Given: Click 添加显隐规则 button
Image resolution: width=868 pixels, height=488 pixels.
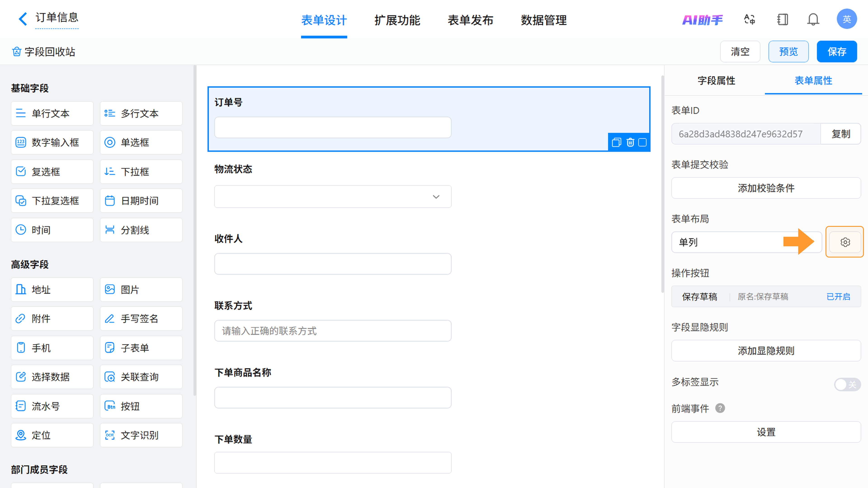Looking at the screenshot, I should pyautogui.click(x=766, y=351).
